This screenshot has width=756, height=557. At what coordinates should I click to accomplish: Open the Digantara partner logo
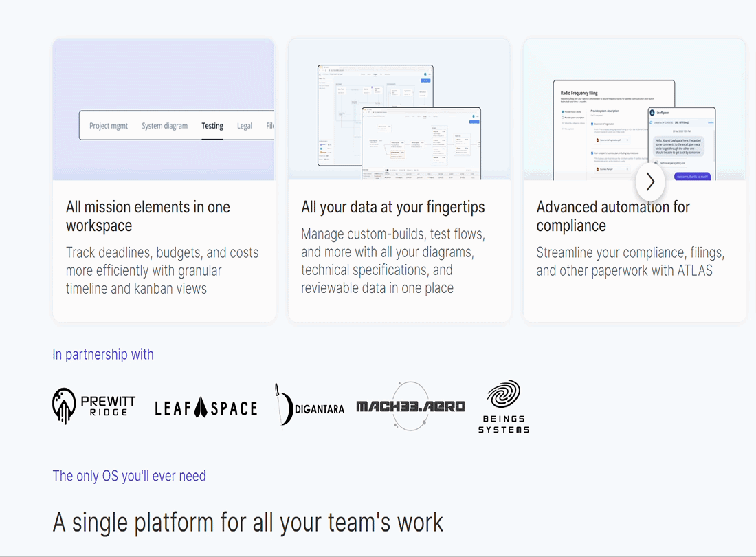pyautogui.click(x=309, y=405)
